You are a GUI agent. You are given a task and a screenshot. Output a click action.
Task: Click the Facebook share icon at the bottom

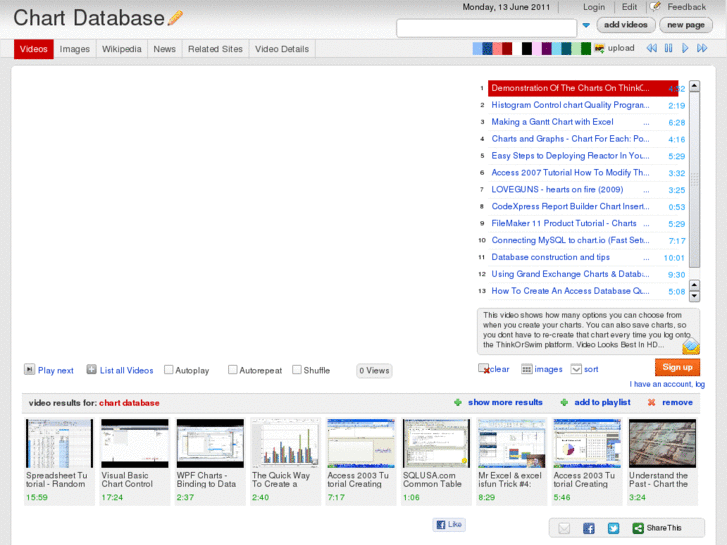(589, 528)
